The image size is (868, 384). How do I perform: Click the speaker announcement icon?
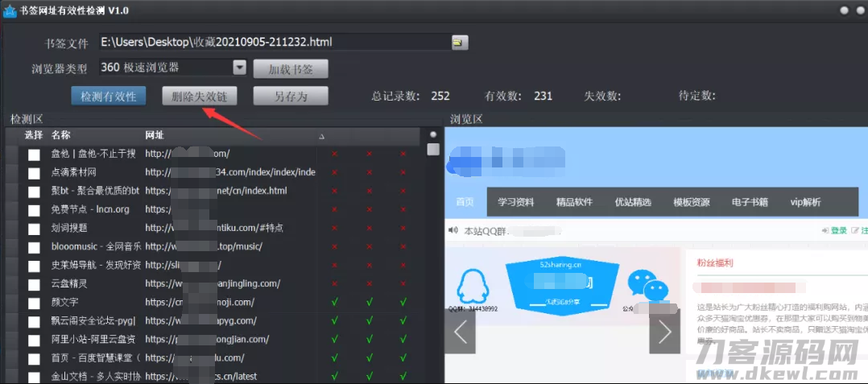pos(453,230)
